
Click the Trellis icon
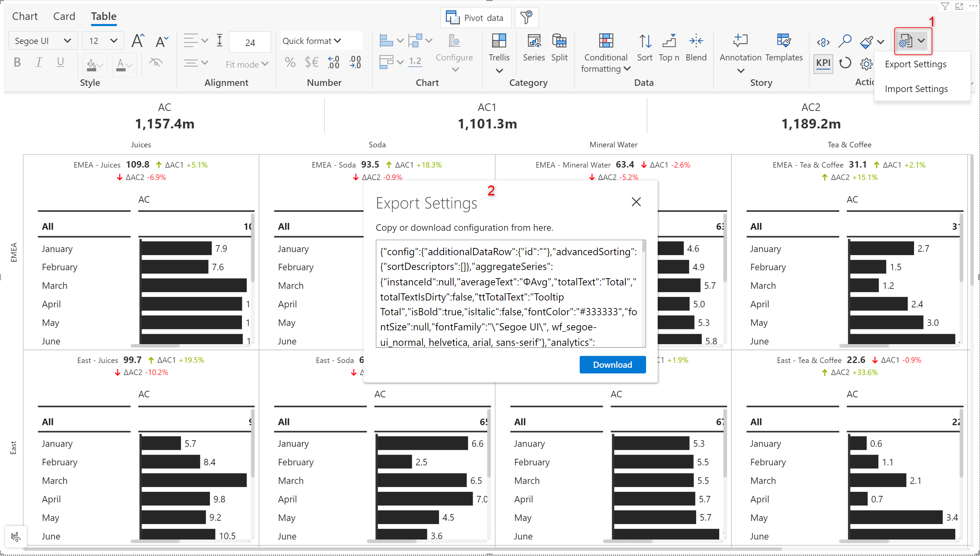[x=499, y=41]
